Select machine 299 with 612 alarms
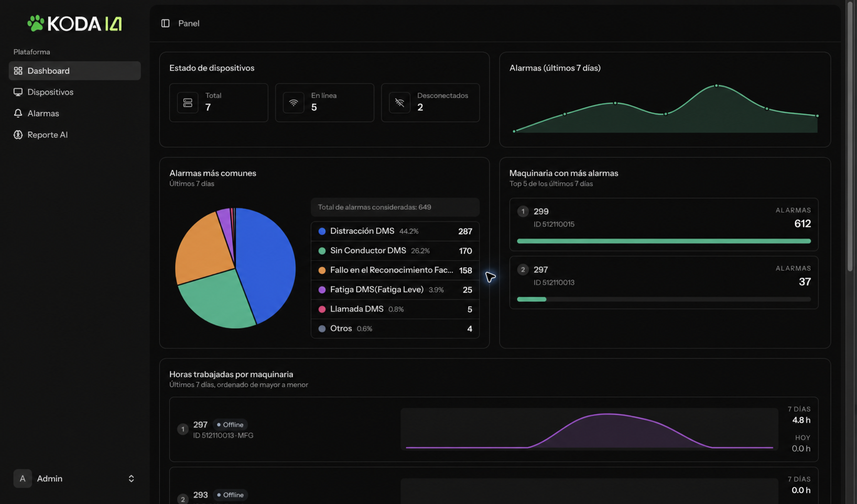Image resolution: width=857 pixels, height=504 pixels. click(664, 224)
